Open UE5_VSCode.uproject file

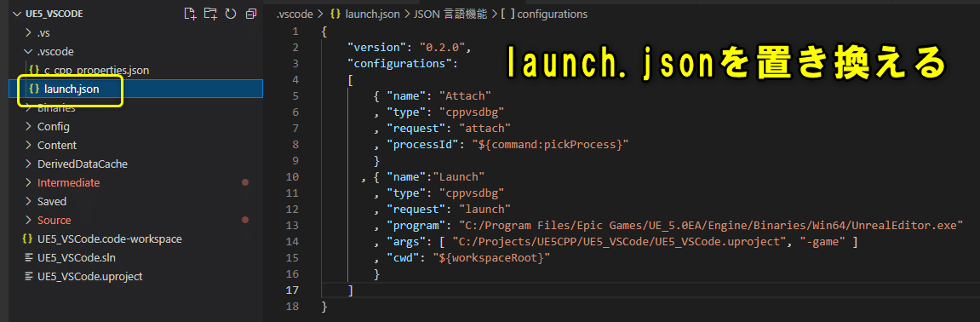(90, 276)
